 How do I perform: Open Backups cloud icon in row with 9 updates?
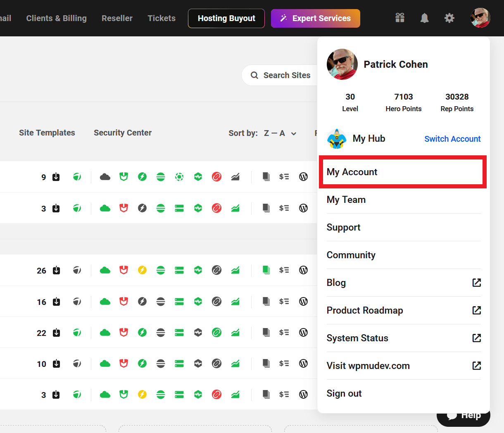click(x=105, y=177)
